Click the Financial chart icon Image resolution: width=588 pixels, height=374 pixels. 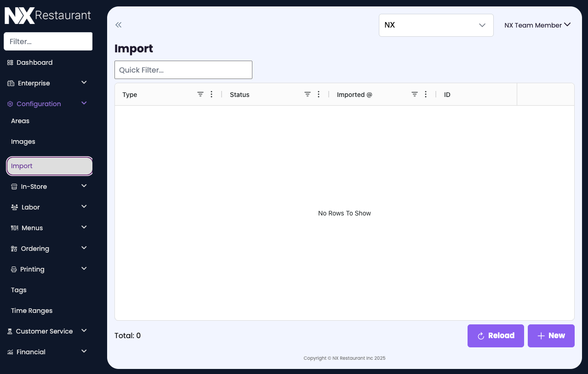tap(10, 351)
